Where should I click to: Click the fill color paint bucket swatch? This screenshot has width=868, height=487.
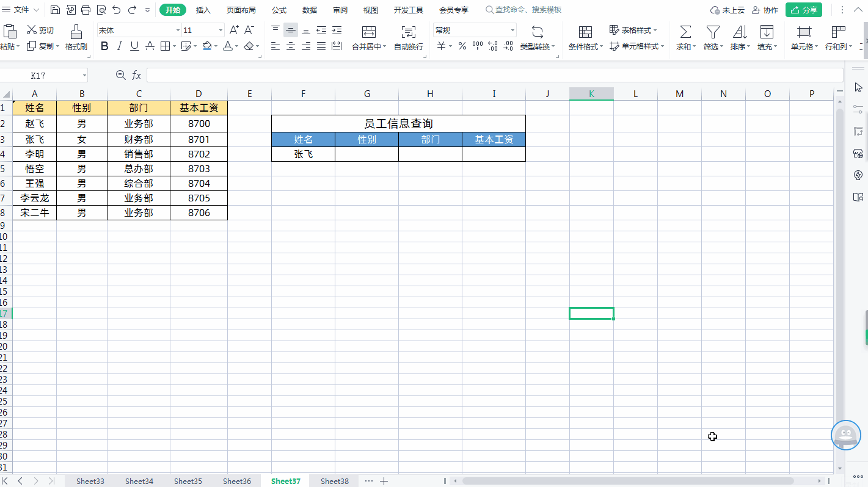(x=207, y=46)
